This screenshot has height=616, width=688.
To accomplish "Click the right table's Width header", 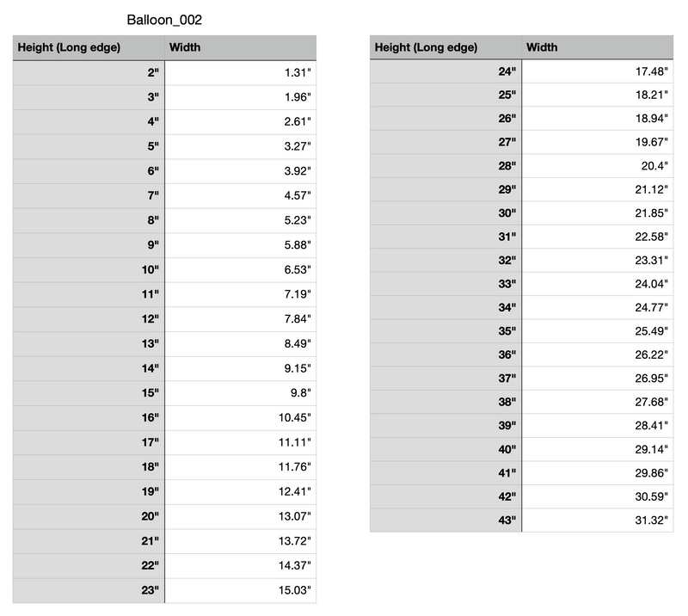I will click(x=598, y=47).
